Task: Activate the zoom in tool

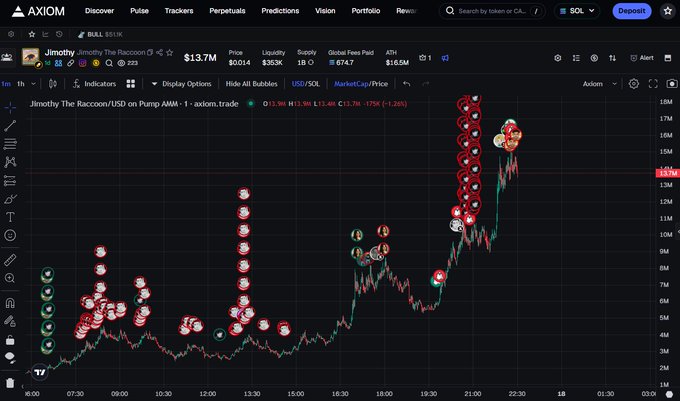Action: (10, 278)
